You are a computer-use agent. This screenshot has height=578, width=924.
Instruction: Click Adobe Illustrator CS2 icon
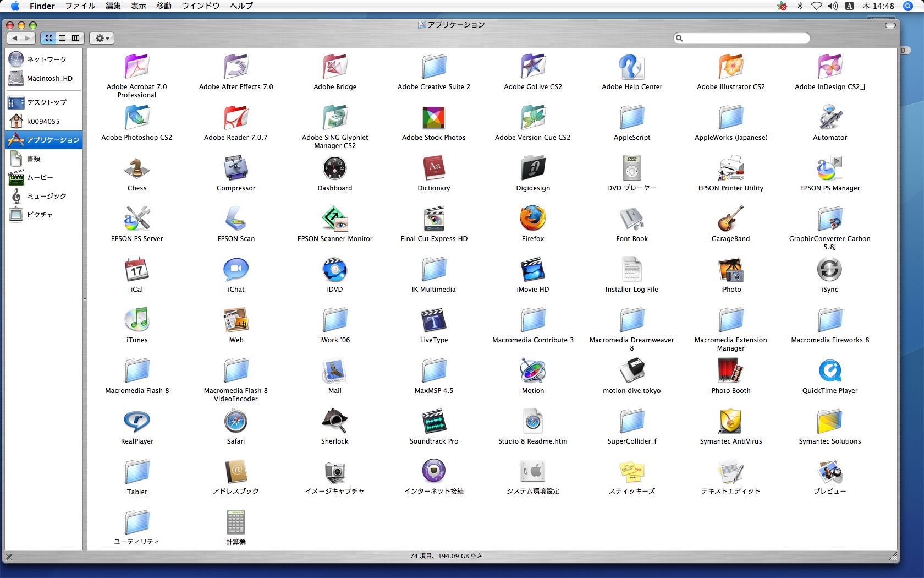coord(731,67)
